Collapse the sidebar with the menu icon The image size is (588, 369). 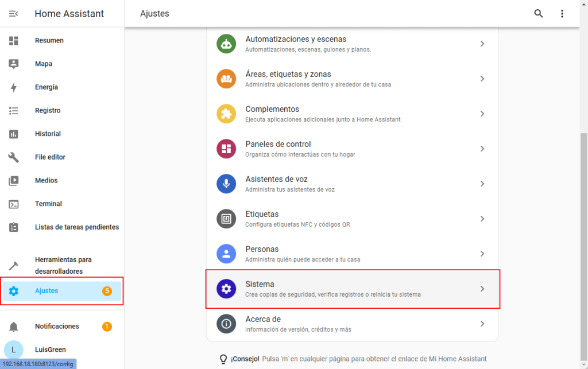point(14,14)
